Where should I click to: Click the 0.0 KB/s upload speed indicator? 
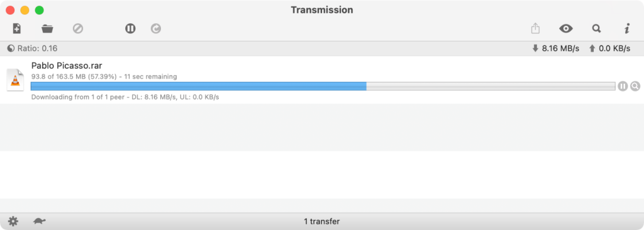(x=609, y=49)
